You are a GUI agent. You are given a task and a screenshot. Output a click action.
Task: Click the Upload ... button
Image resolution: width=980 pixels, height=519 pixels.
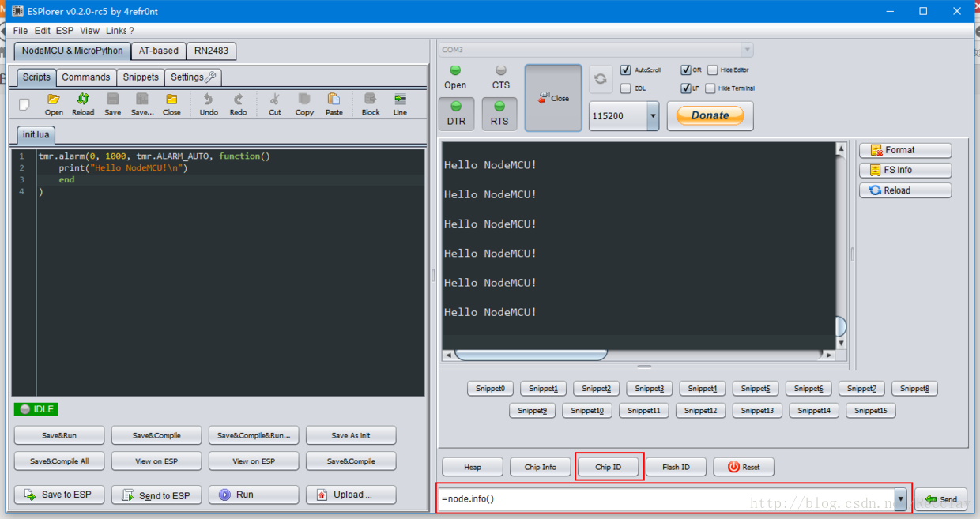(351, 495)
